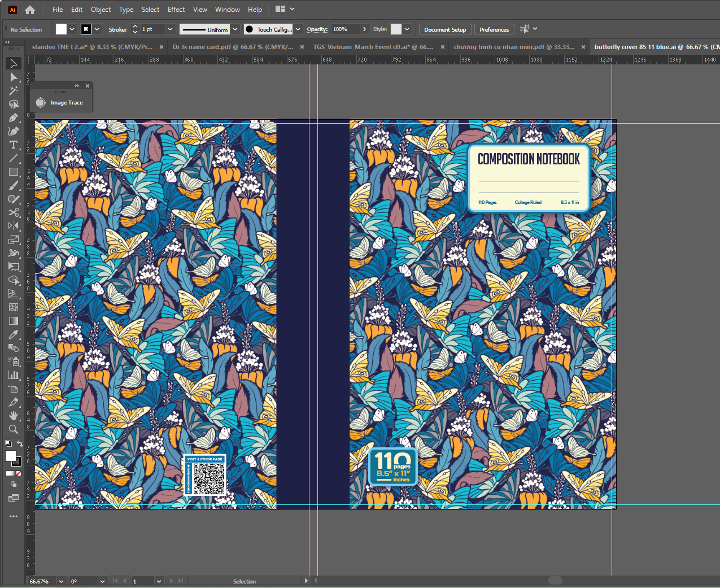The image size is (720, 588).
Task: Swap fill and stroke colors
Action: click(20, 444)
